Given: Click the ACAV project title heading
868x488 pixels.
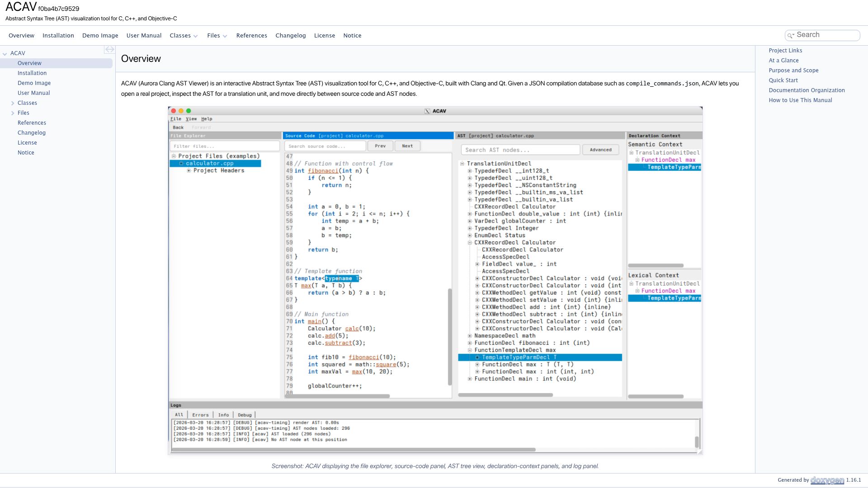Looking at the screenshot, I should [21, 7].
